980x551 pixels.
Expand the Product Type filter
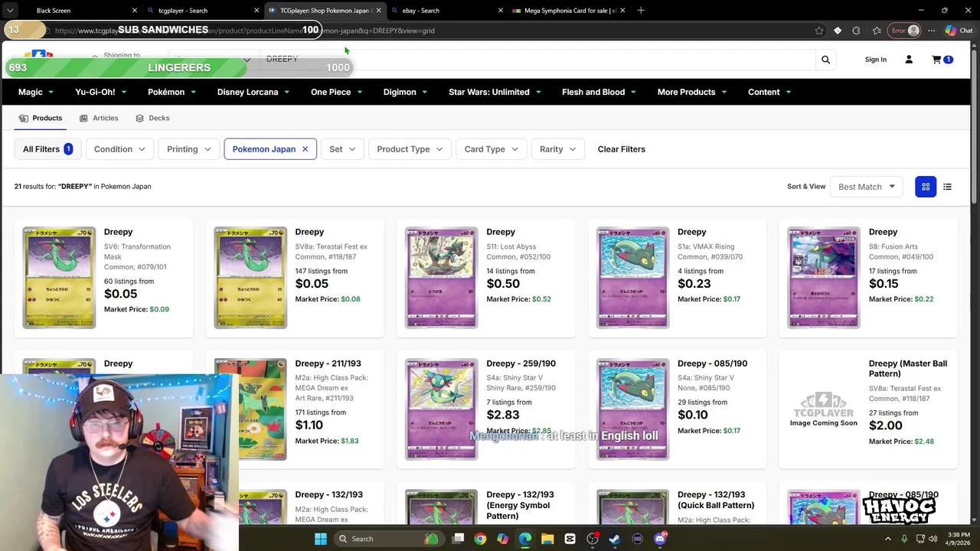click(x=410, y=149)
